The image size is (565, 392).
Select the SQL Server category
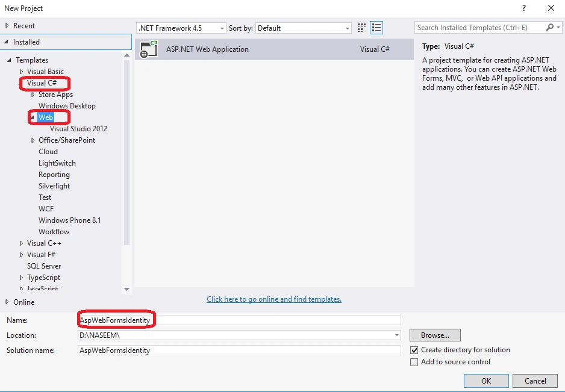(44, 266)
